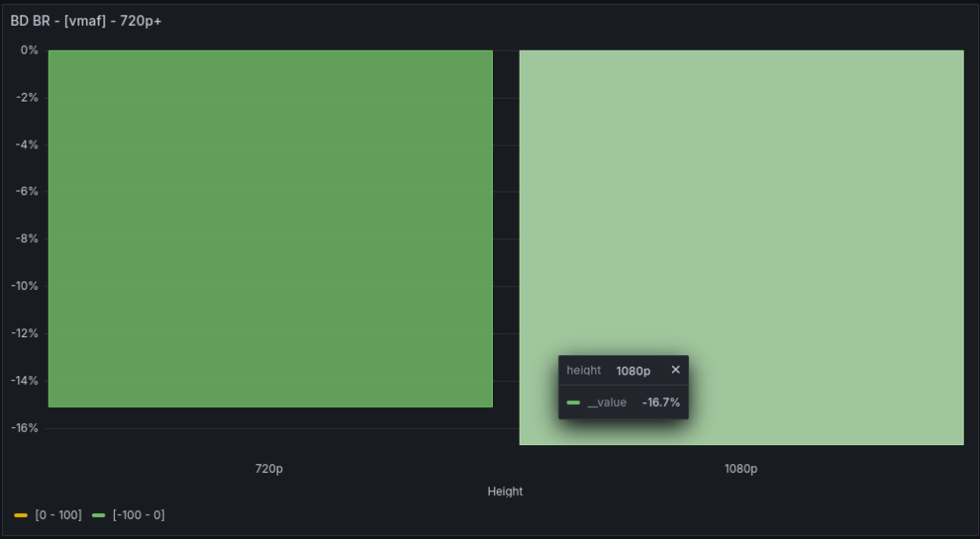Click the -12% y-axis tick label

26,333
